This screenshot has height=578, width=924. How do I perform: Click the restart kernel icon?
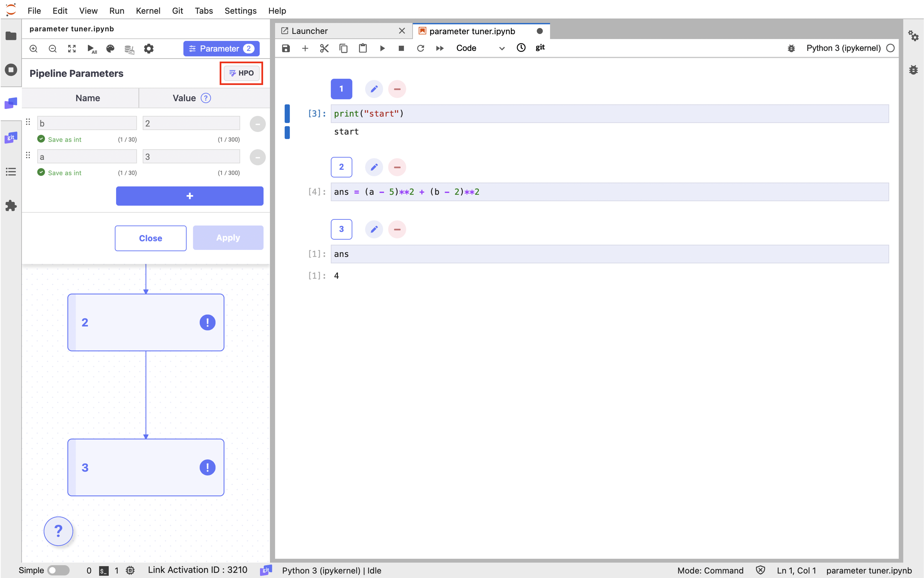(420, 48)
